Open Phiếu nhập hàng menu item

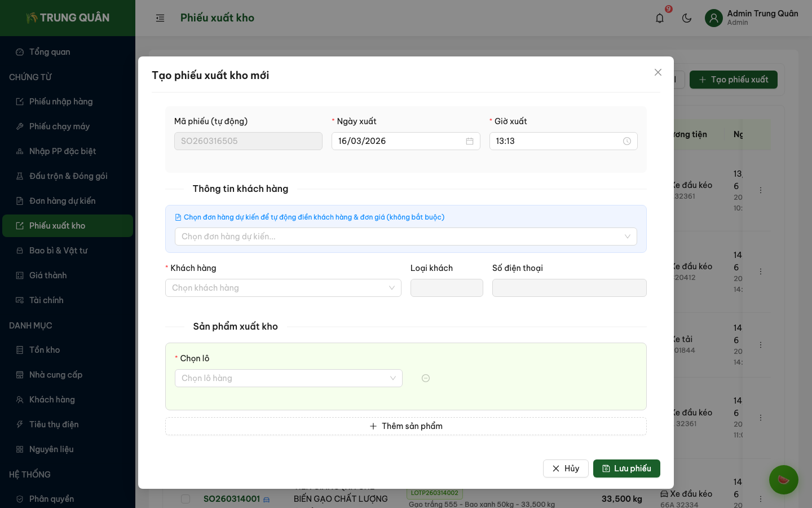[x=61, y=102]
